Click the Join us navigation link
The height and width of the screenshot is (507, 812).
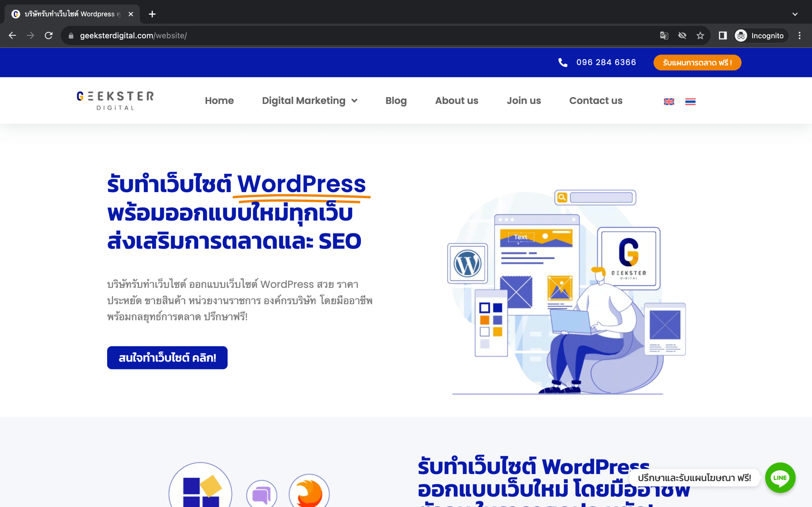[524, 100]
